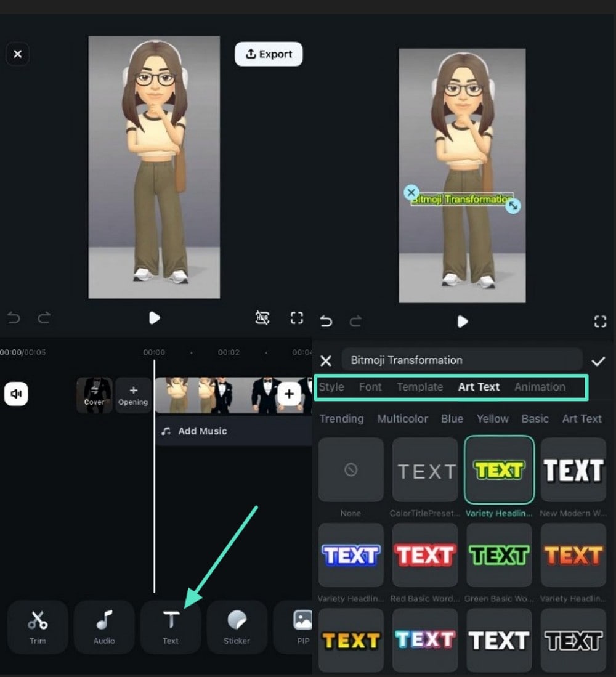Open the Animation tab
This screenshot has width=616, height=677.
click(540, 387)
